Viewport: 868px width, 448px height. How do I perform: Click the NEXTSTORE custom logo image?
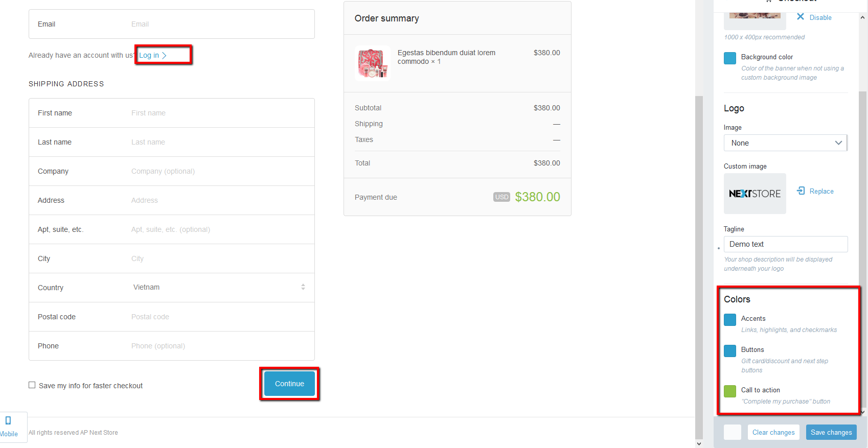point(755,194)
